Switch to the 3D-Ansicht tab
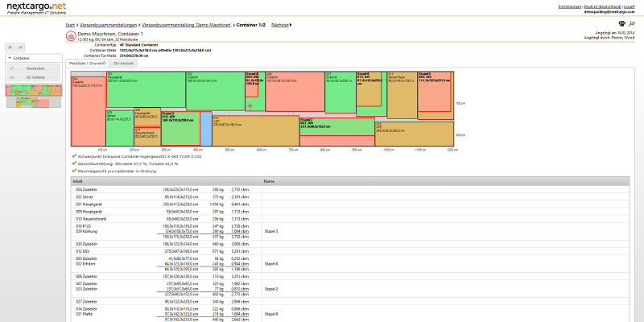The image size is (644, 322). pos(123,64)
